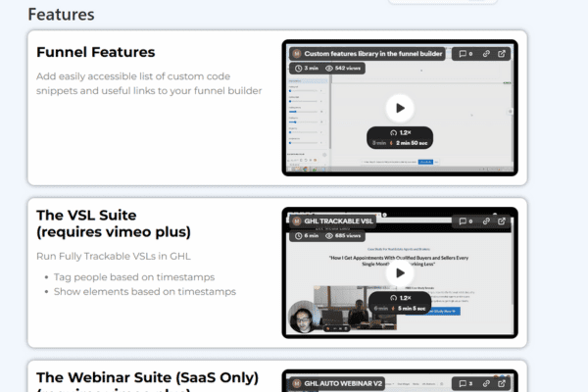Open comments on GHL TRACKABLE VSL video
Image resolution: width=588 pixels, height=392 pixels.
pos(465,221)
